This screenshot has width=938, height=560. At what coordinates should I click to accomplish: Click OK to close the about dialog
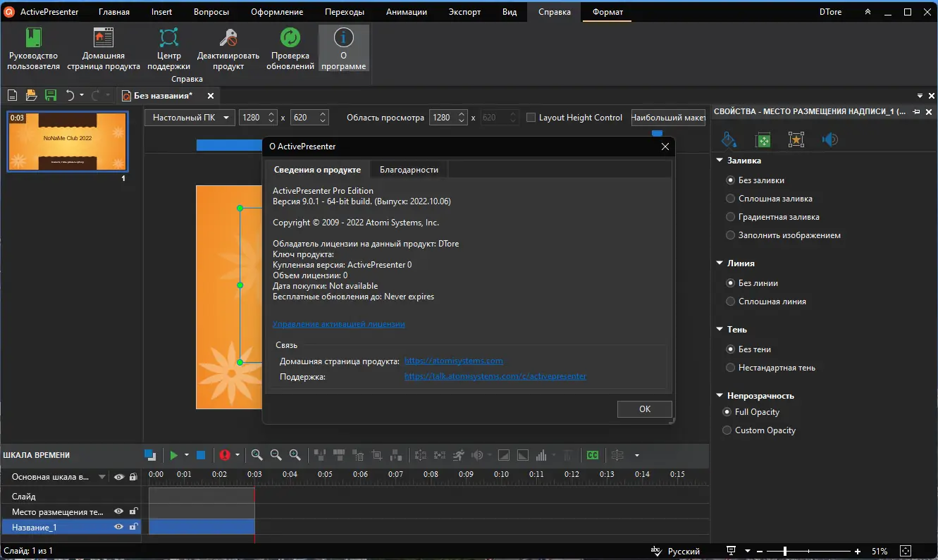(x=644, y=409)
